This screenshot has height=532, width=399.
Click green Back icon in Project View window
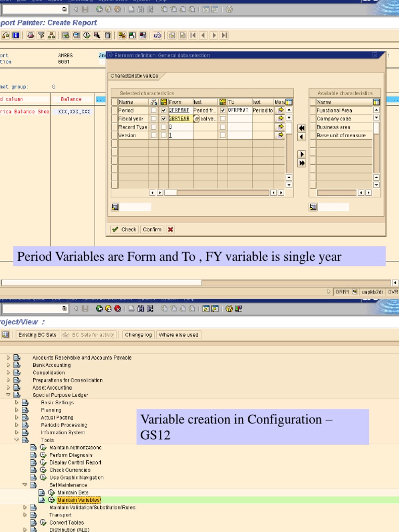point(99,309)
